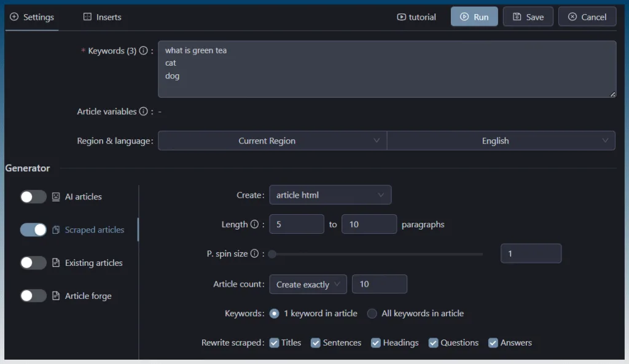
Task: Click the Article forge file icon
Action: [56, 296]
